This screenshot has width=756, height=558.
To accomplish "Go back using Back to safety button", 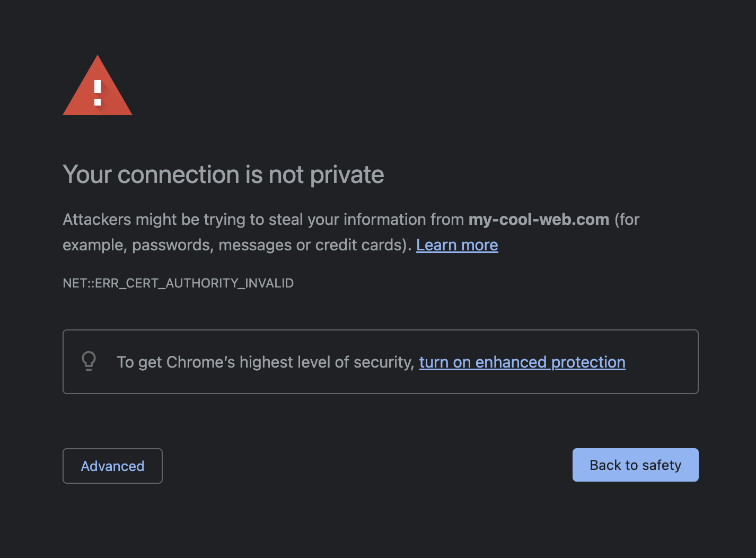I will coord(635,465).
